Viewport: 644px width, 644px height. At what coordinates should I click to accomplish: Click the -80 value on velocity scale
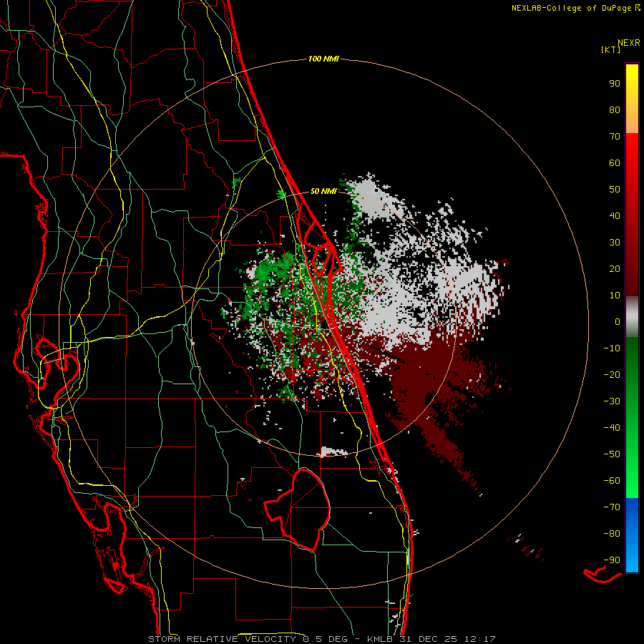[612, 534]
